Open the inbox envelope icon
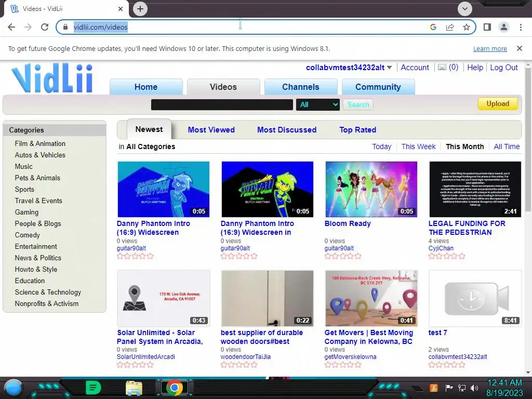This screenshot has height=399, width=532. (442, 67)
